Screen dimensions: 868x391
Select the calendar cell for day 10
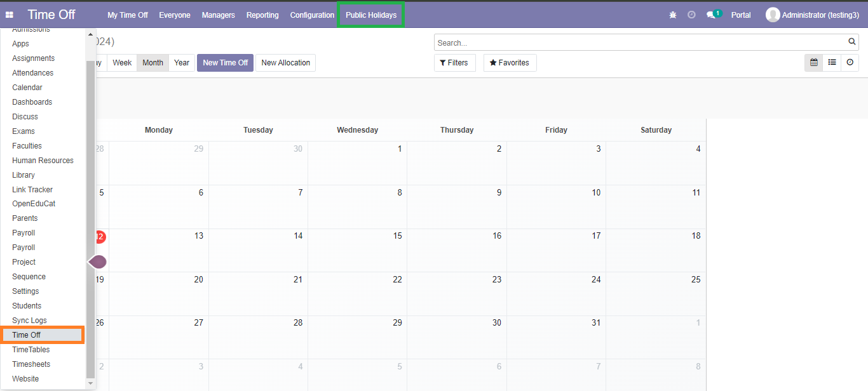556,207
